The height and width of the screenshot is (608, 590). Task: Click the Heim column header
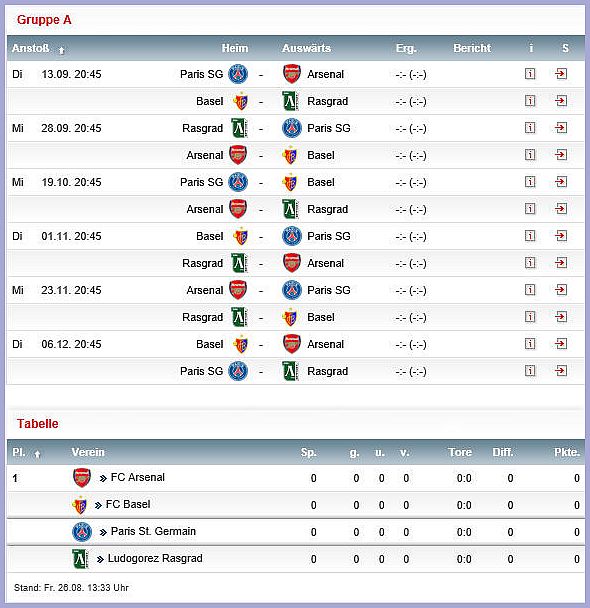tap(235, 48)
